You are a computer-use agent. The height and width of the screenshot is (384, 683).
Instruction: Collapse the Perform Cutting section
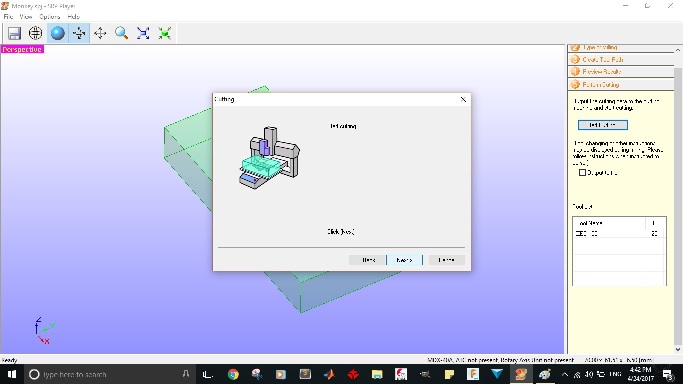click(x=621, y=84)
